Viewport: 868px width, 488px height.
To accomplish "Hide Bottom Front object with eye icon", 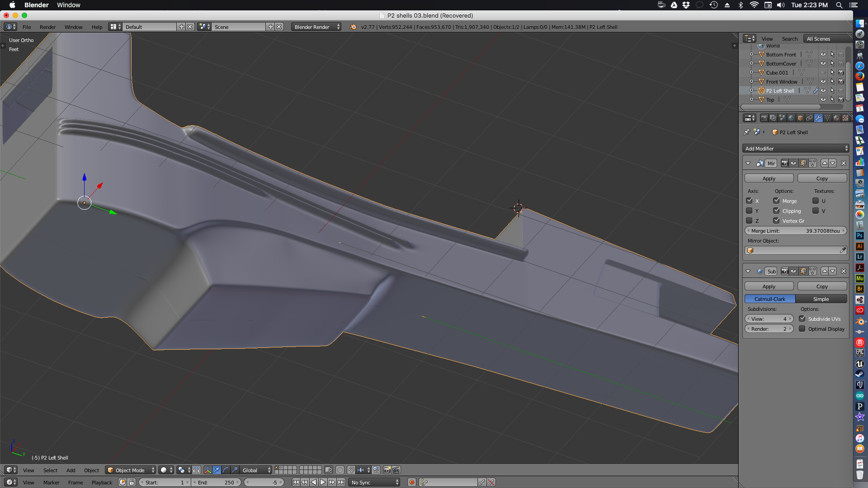I will click(823, 55).
